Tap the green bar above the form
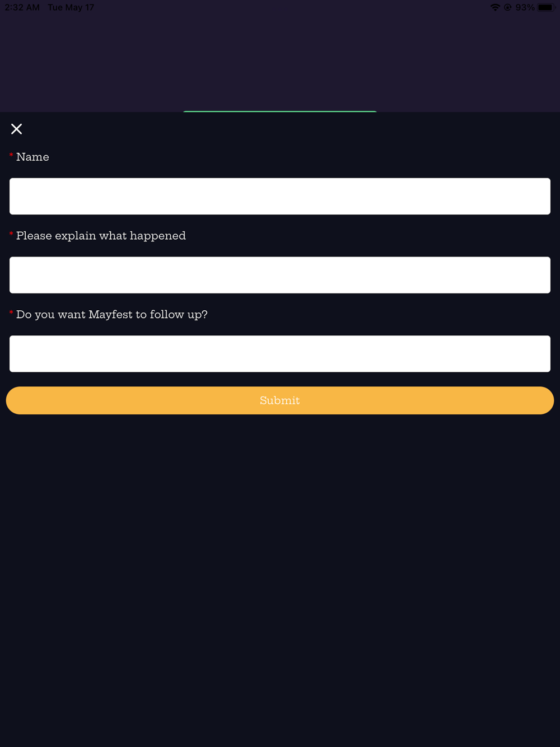The image size is (560, 747). pos(280,111)
